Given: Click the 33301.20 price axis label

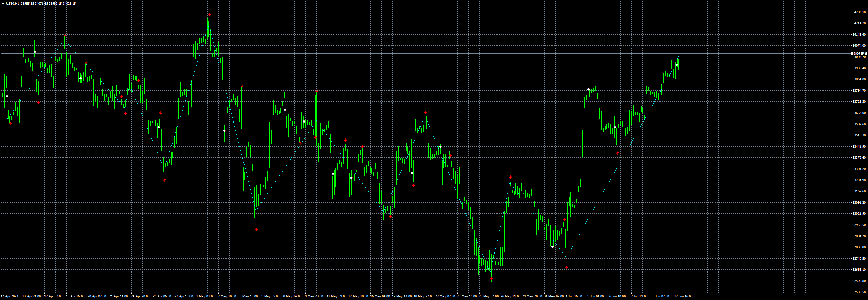Looking at the screenshot, I should tap(859, 169).
